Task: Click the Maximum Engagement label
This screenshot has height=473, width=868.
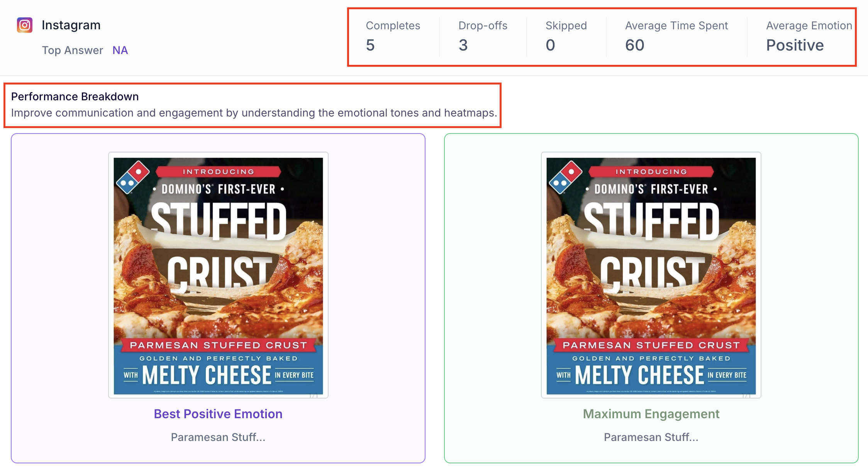Action: coord(651,414)
